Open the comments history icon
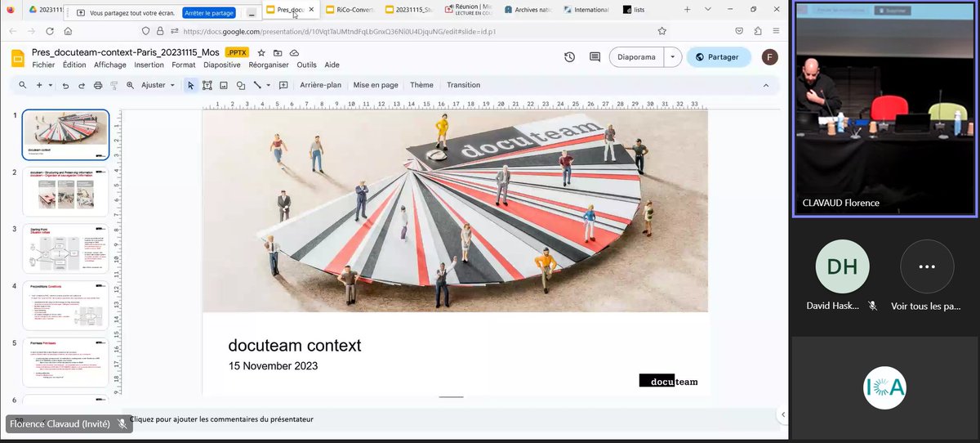The height and width of the screenshot is (443, 980). (x=595, y=57)
